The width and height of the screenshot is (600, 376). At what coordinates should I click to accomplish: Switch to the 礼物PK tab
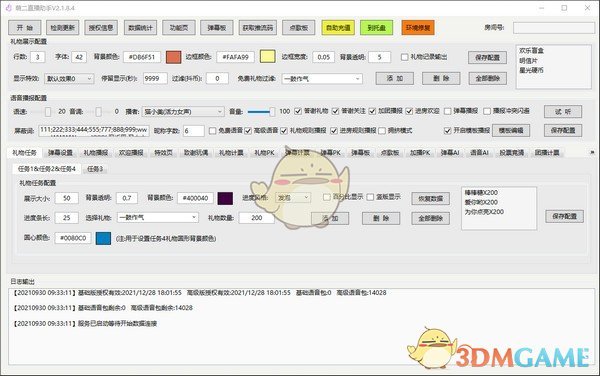(264, 153)
